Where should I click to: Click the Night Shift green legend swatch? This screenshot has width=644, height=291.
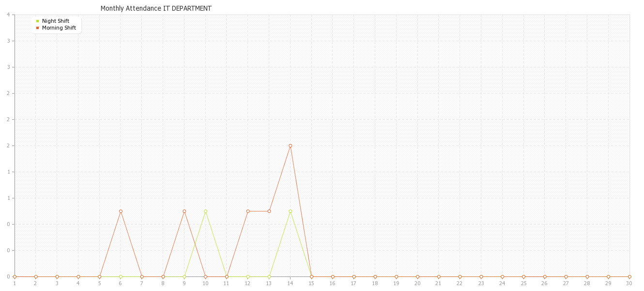point(37,21)
